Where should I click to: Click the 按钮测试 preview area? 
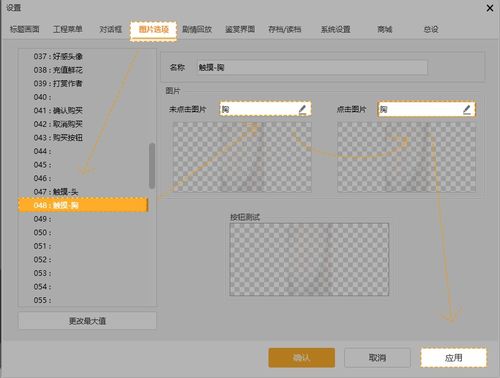[309, 259]
